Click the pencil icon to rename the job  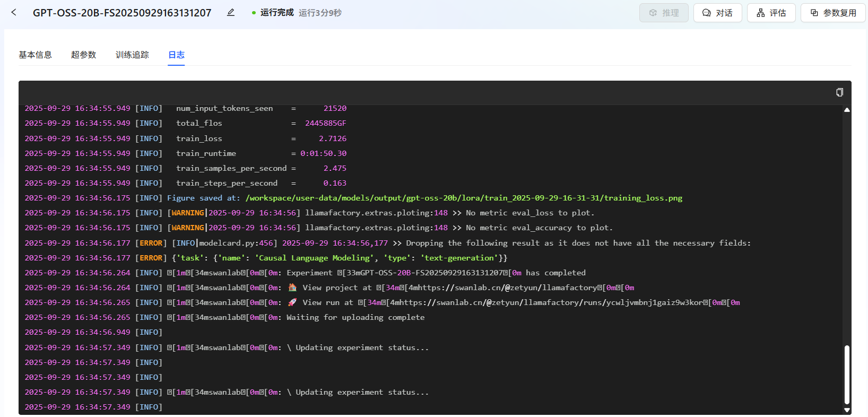[231, 13]
